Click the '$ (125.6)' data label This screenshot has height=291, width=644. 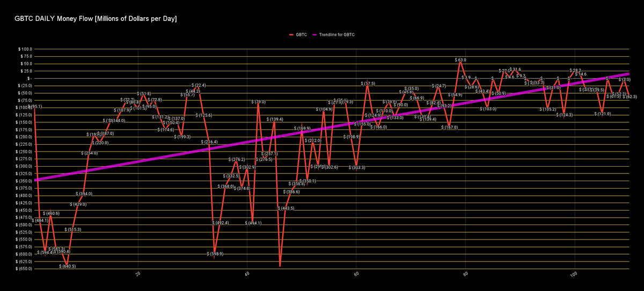pyautogui.click(x=204, y=115)
